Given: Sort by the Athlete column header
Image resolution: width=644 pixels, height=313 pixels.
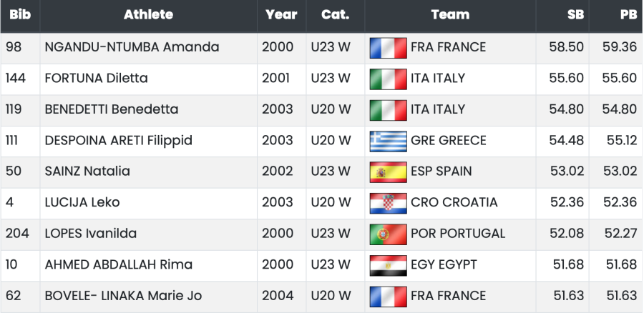Looking at the screenshot, I should (148, 15).
